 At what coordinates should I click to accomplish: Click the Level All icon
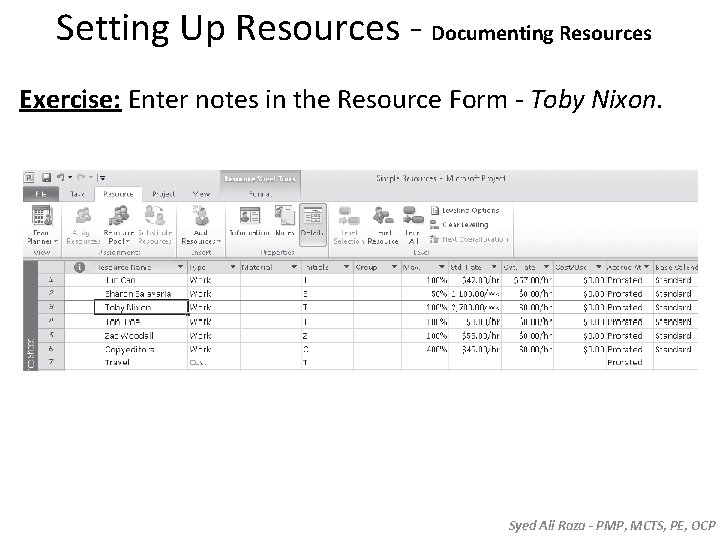[413, 215]
